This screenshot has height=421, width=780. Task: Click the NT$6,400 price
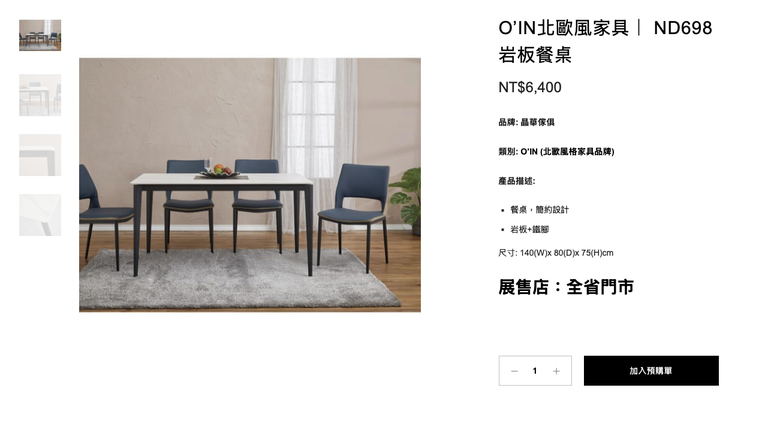coord(530,88)
